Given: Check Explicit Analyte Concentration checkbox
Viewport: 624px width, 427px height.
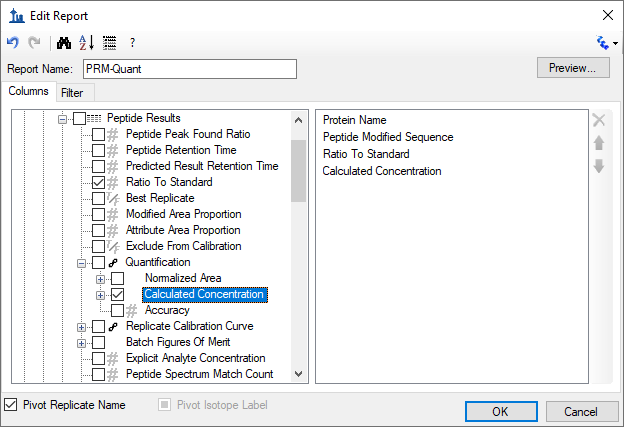Looking at the screenshot, I should point(98,359).
